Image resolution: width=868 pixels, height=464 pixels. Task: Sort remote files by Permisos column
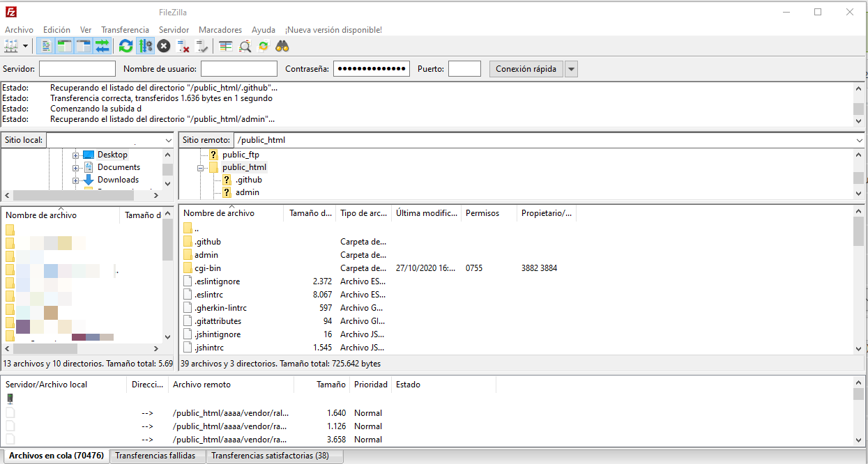click(x=489, y=213)
